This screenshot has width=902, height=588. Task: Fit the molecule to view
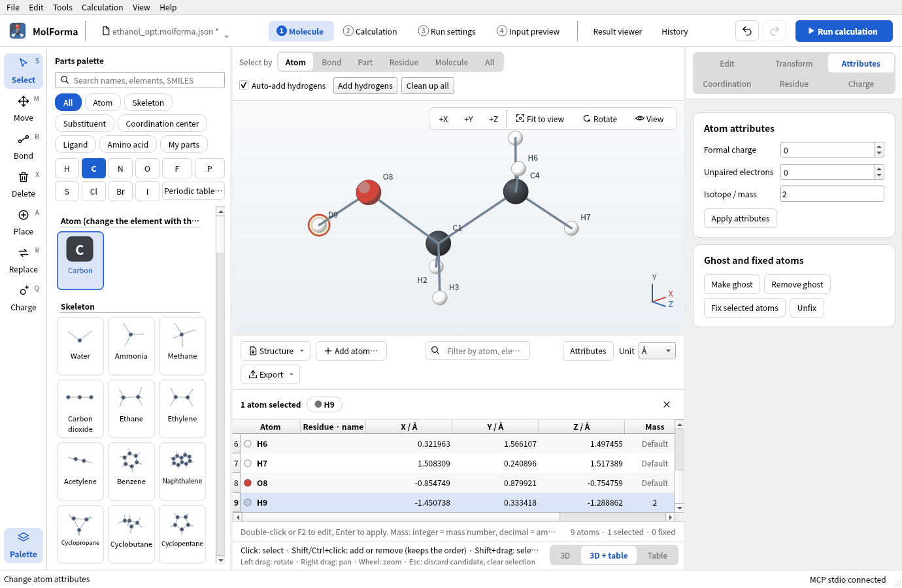[x=540, y=119]
